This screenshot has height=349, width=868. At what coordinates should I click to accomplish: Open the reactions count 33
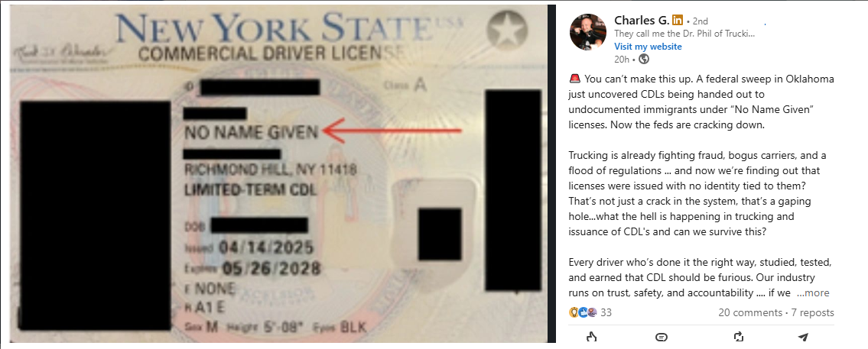(x=606, y=312)
